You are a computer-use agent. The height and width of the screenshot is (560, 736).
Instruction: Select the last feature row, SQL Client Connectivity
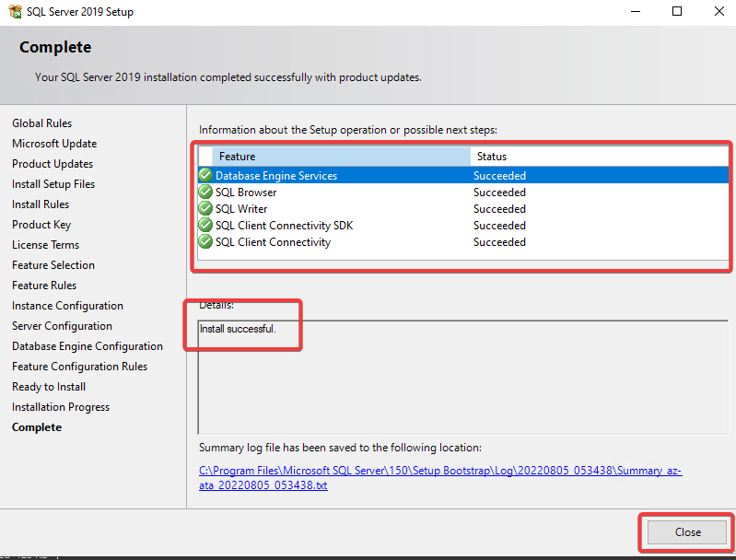[x=463, y=241]
